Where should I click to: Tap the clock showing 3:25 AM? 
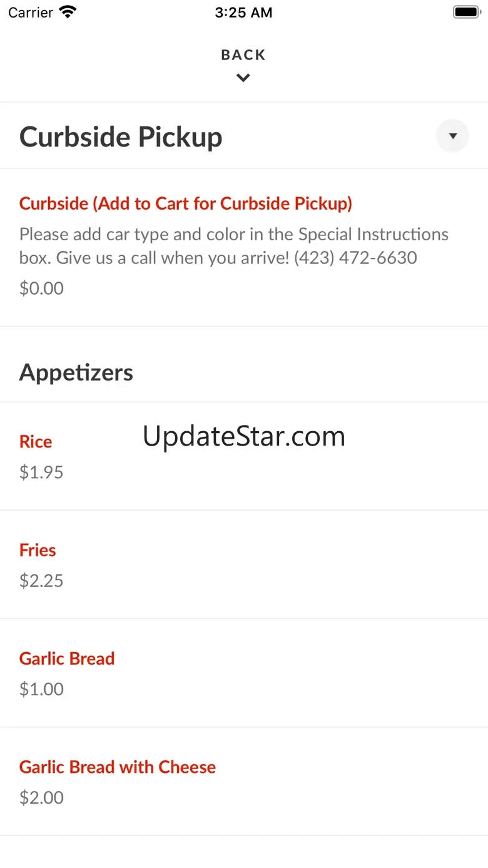tap(243, 13)
